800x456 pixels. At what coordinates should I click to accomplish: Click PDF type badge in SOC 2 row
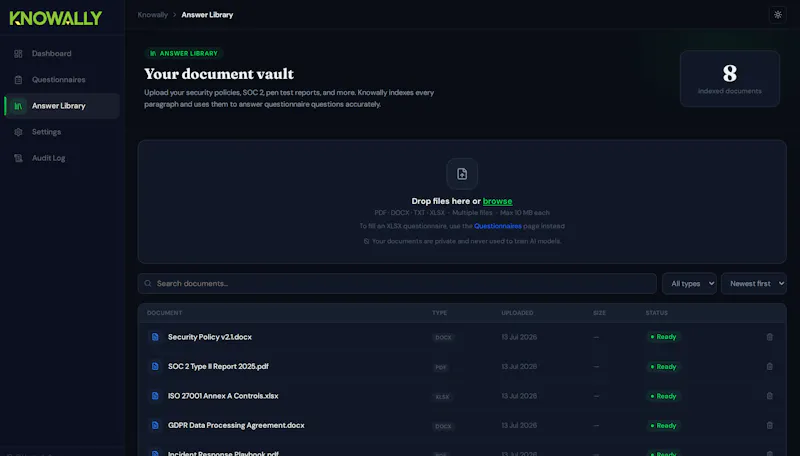pyautogui.click(x=441, y=367)
